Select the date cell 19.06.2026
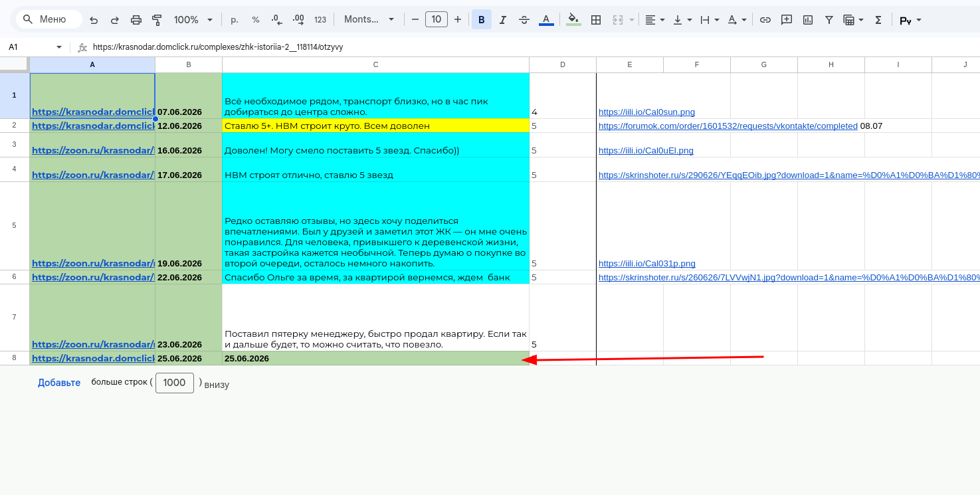The height and width of the screenshot is (495, 980). (189, 226)
